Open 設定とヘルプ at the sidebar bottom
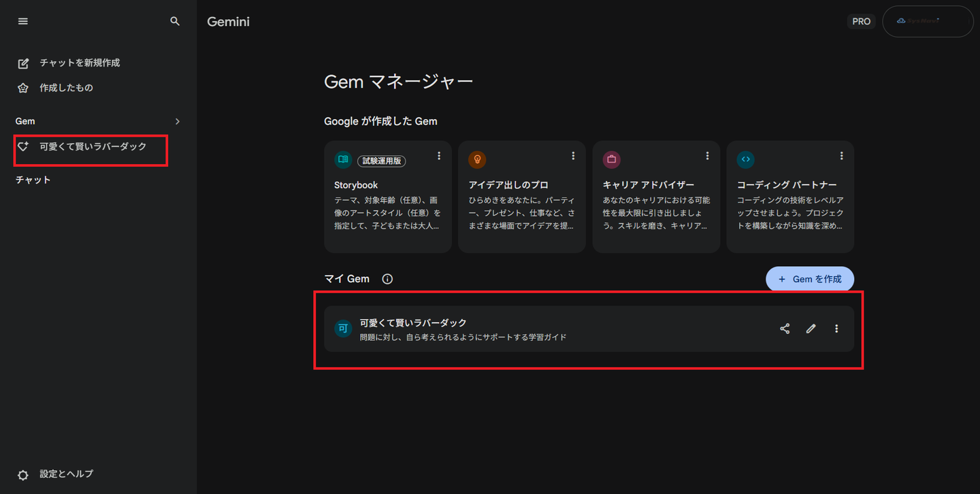This screenshot has height=494, width=980. (x=66, y=474)
